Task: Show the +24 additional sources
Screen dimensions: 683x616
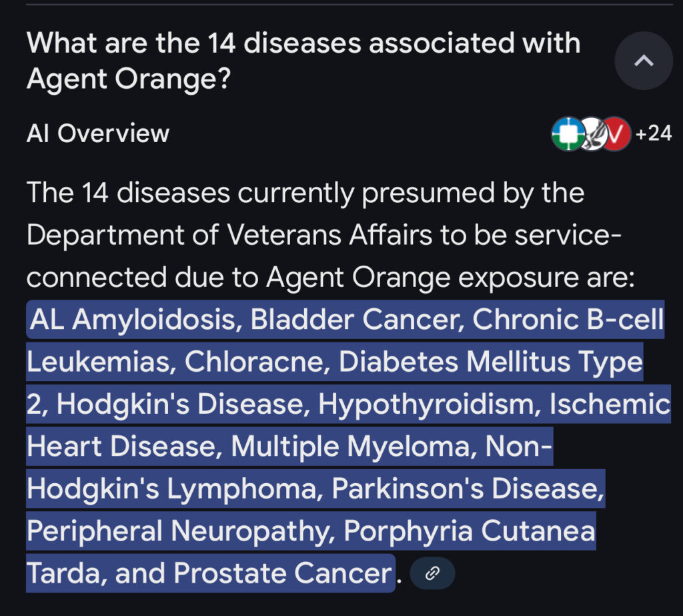Action: point(653,134)
